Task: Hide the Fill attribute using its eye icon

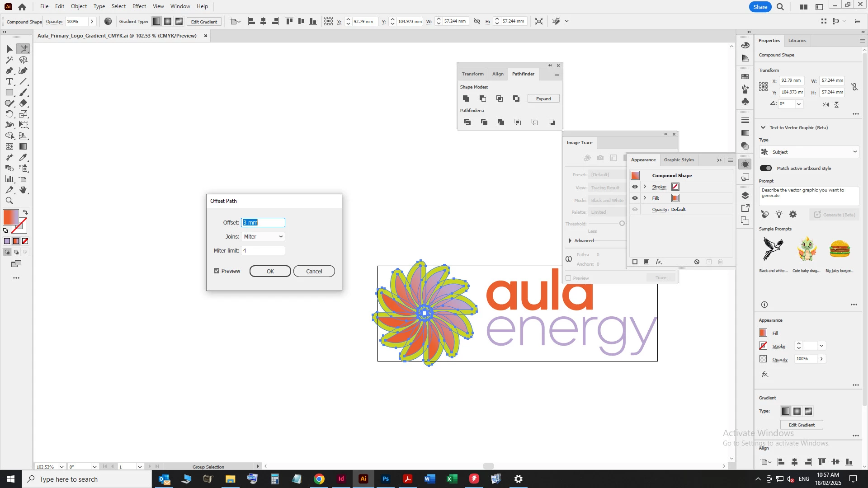Action: coord(635,198)
